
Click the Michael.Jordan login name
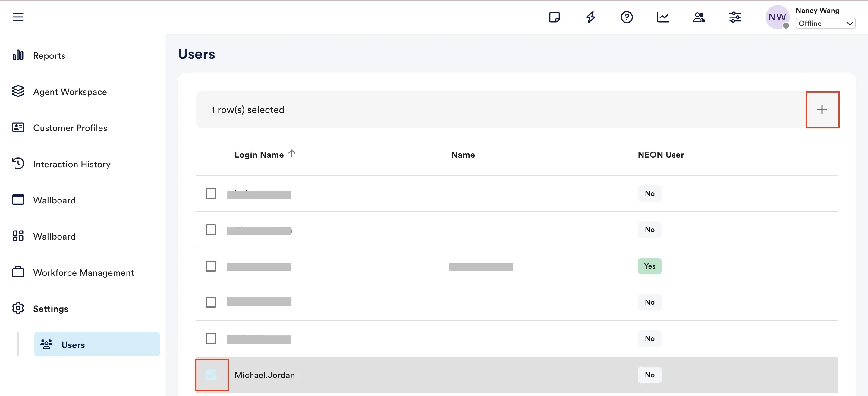(265, 375)
